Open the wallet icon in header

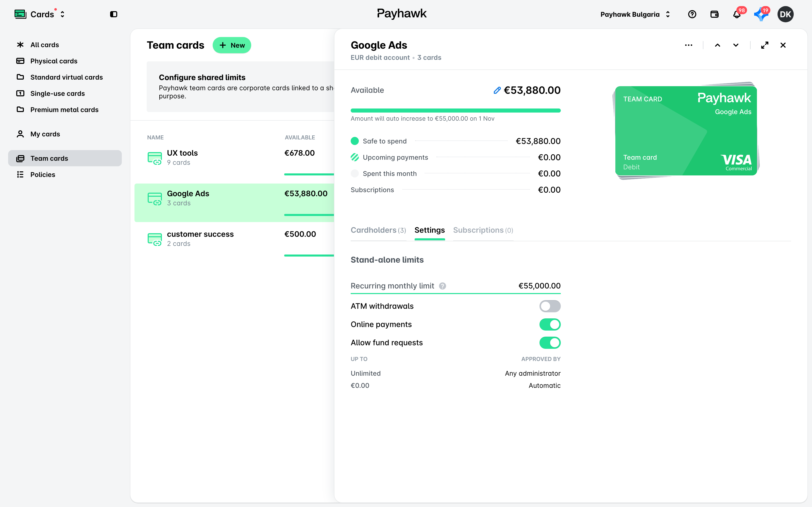click(x=714, y=14)
